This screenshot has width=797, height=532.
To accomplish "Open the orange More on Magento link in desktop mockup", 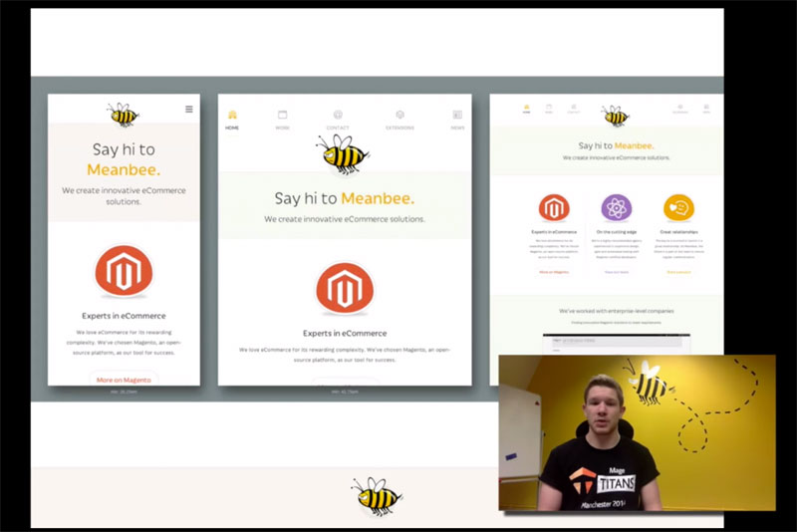I will tap(554, 272).
